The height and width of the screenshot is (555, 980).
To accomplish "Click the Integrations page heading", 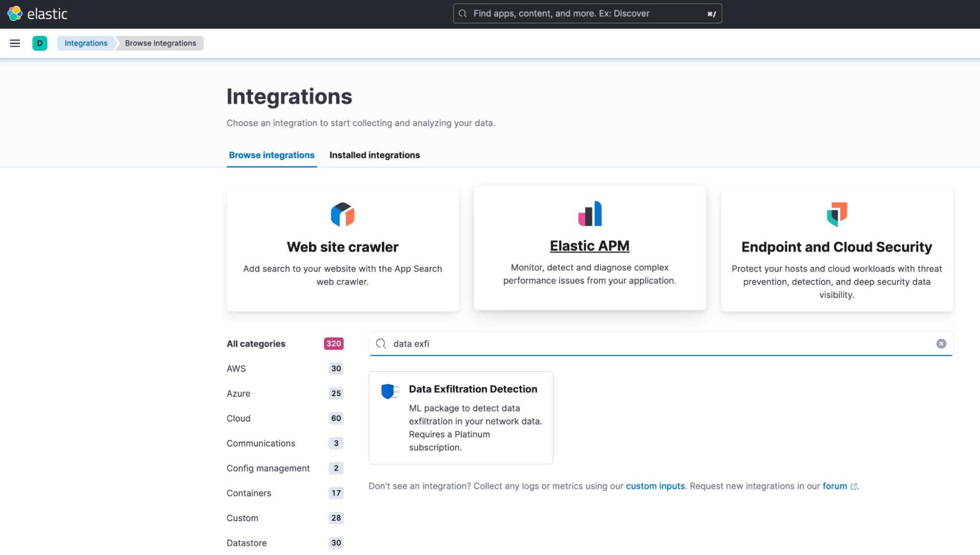I will coord(289,97).
